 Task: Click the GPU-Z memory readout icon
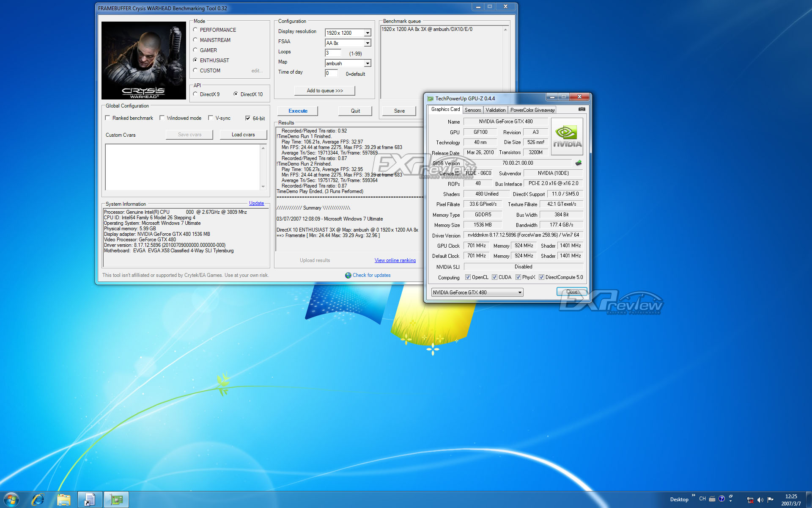tap(578, 163)
